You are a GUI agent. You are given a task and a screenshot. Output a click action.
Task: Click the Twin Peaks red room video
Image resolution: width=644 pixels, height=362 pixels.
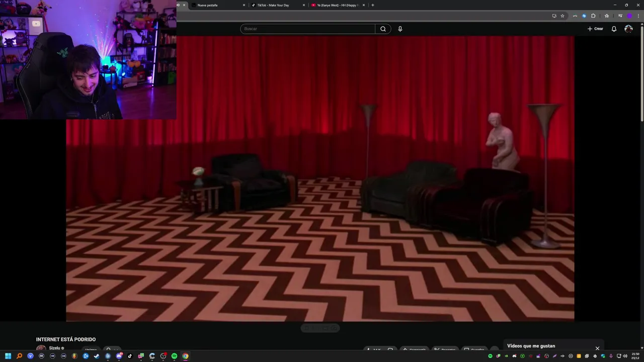320,178
